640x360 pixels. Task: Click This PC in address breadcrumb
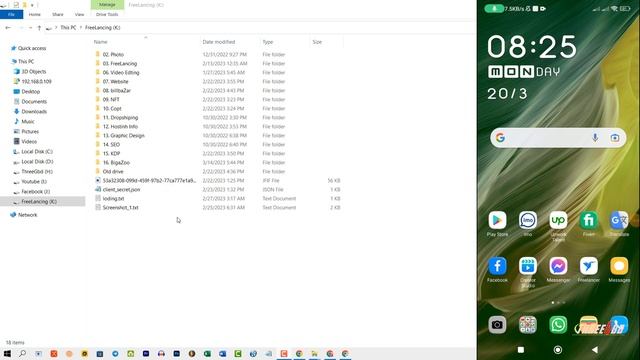tap(68, 27)
